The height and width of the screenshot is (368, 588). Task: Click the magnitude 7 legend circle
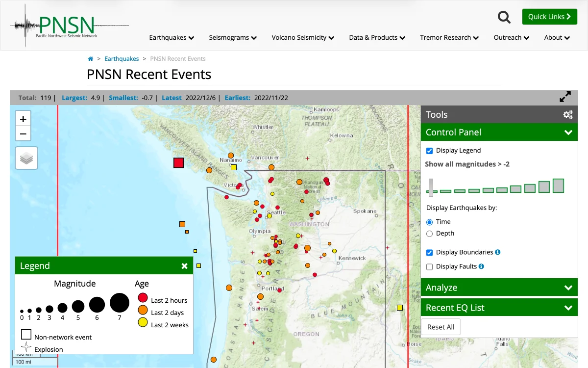click(120, 303)
